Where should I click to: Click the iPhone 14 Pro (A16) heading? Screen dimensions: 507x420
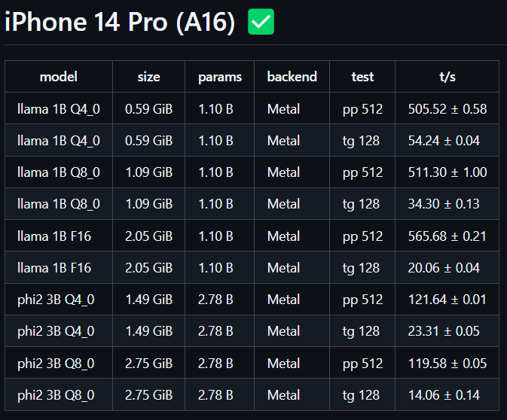[x=120, y=22]
